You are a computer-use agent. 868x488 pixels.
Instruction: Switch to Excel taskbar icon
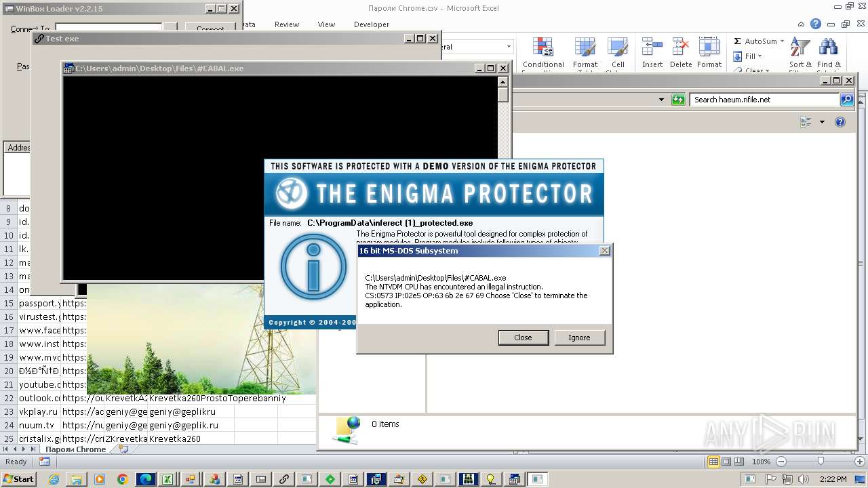tap(166, 479)
